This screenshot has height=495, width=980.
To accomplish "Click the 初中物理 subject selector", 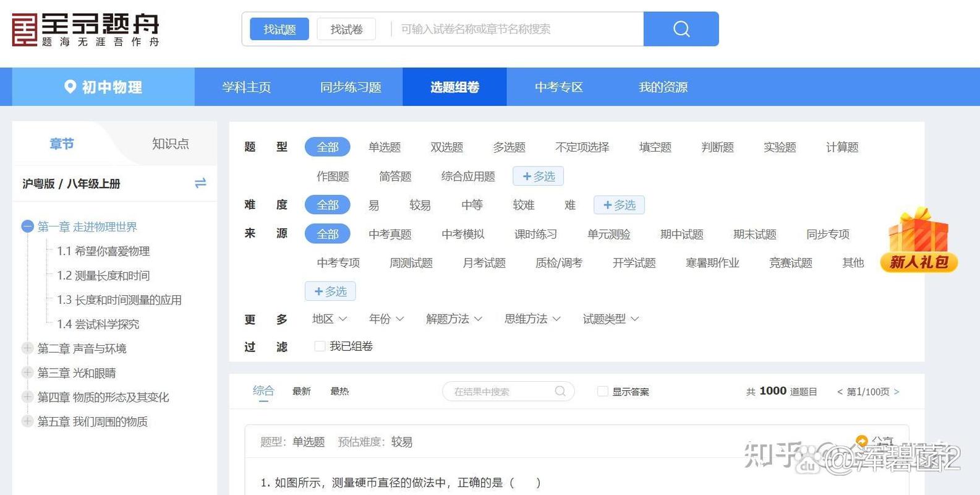I will (x=103, y=87).
